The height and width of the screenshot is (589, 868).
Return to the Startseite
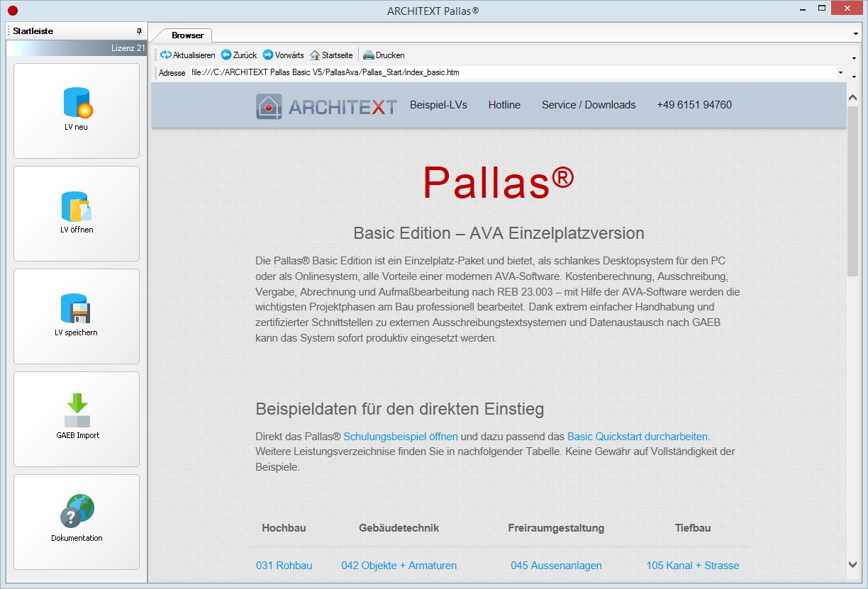(331, 55)
